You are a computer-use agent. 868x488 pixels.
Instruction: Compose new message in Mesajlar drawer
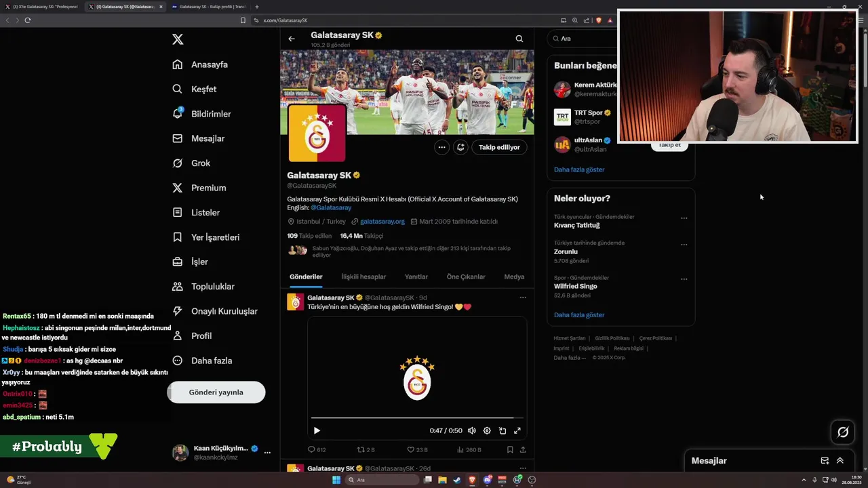tap(825, 461)
